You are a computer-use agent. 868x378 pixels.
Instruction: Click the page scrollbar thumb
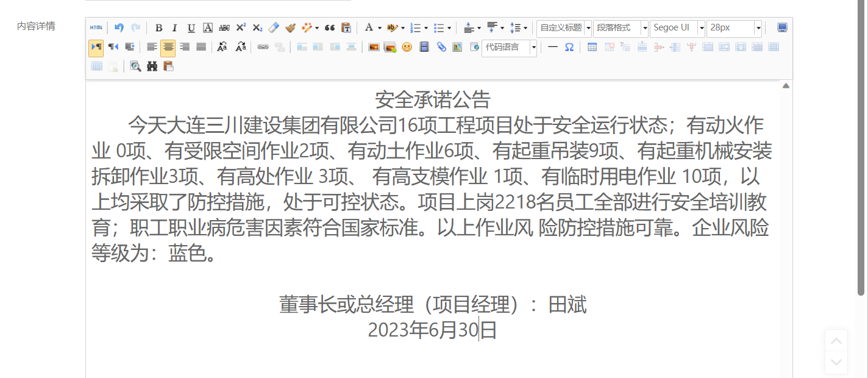pos(861,148)
